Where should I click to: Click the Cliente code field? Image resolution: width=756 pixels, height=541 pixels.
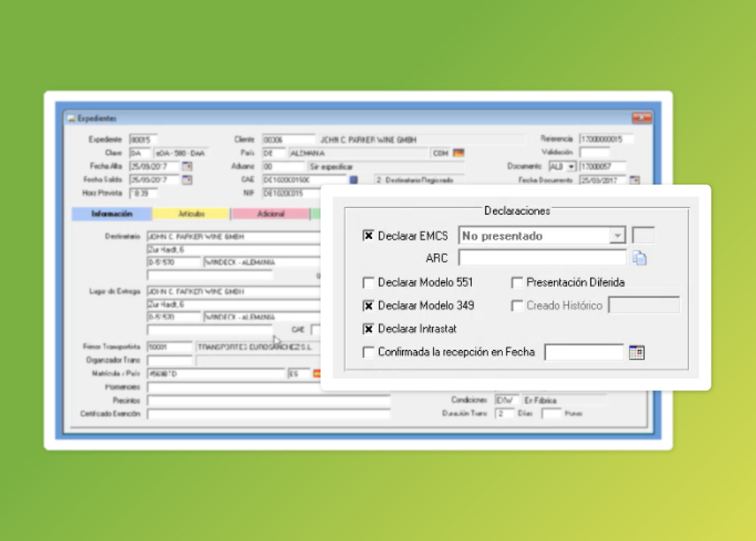click(x=288, y=139)
